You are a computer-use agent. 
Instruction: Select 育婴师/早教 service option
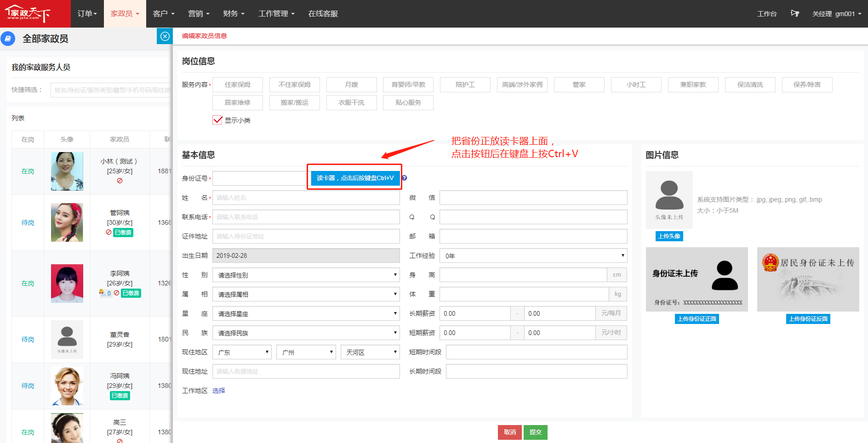click(x=409, y=85)
